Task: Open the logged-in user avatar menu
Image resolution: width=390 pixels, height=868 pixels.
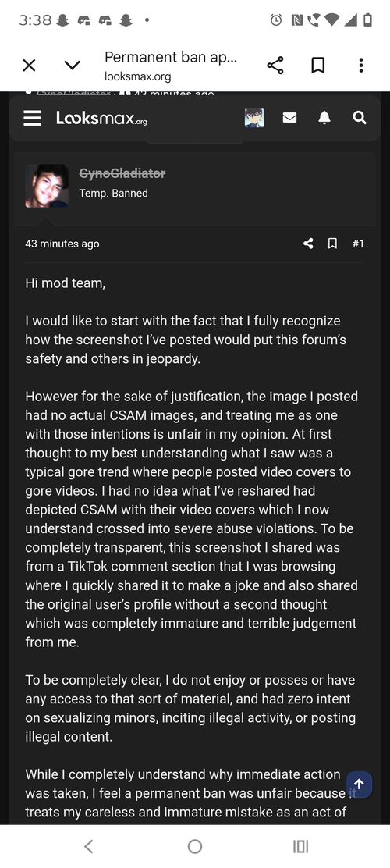Action: tap(254, 118)
